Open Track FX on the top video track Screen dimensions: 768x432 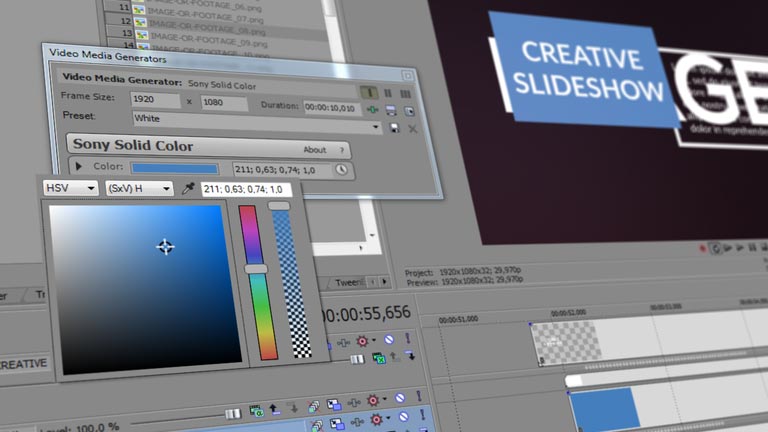343,343
